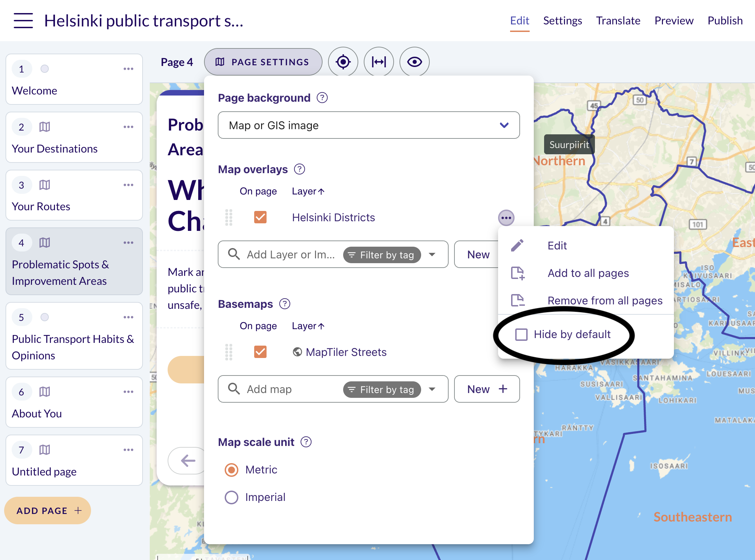Click Filter by tag in basemaps search
This screenshot has width=755, height=560.
382,390
